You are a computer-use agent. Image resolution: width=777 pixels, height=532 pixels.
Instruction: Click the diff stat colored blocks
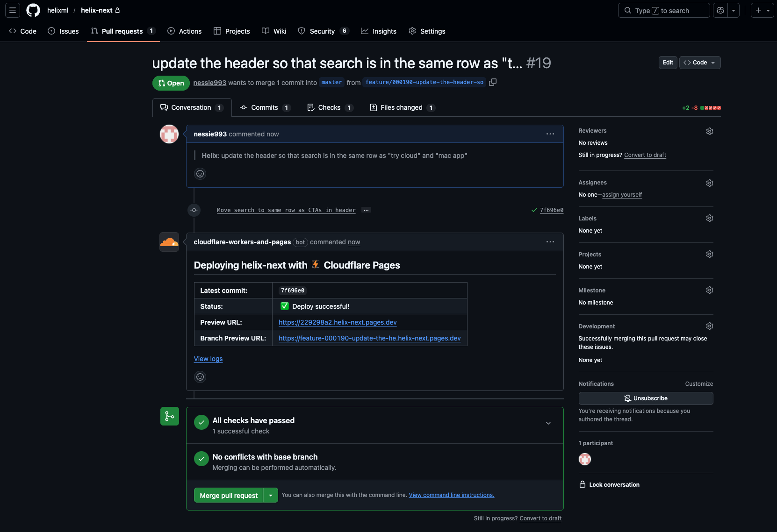(710, 107)
